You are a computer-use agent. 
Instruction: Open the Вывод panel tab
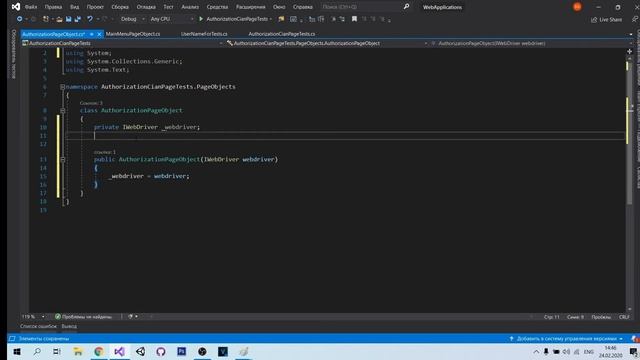[x=69, y=327]
